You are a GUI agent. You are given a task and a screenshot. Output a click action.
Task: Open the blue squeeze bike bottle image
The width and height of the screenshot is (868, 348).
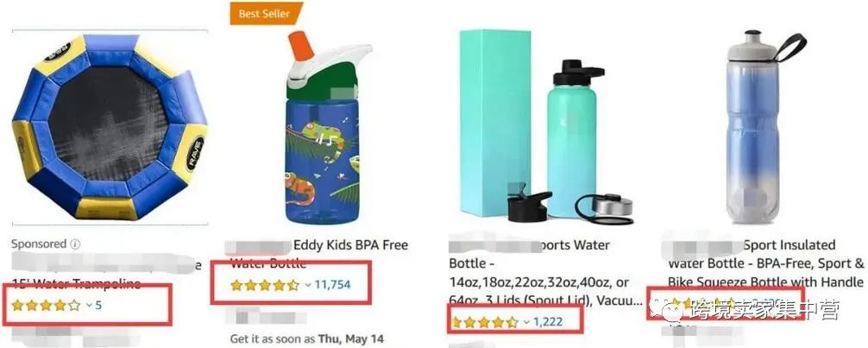pyautogui.click(x=765, y=128)
